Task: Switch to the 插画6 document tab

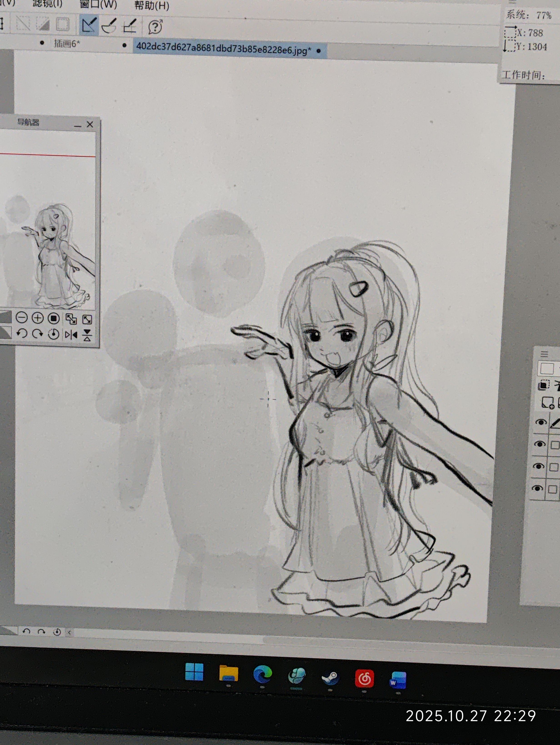Action: click(67, 44)
